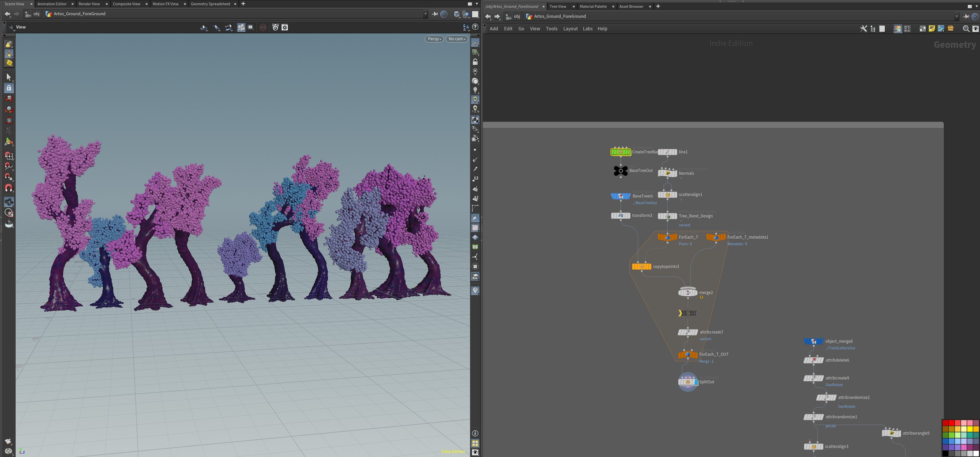
Task: Open the scene pane tab menu arrow
Action: pos(477,4)
